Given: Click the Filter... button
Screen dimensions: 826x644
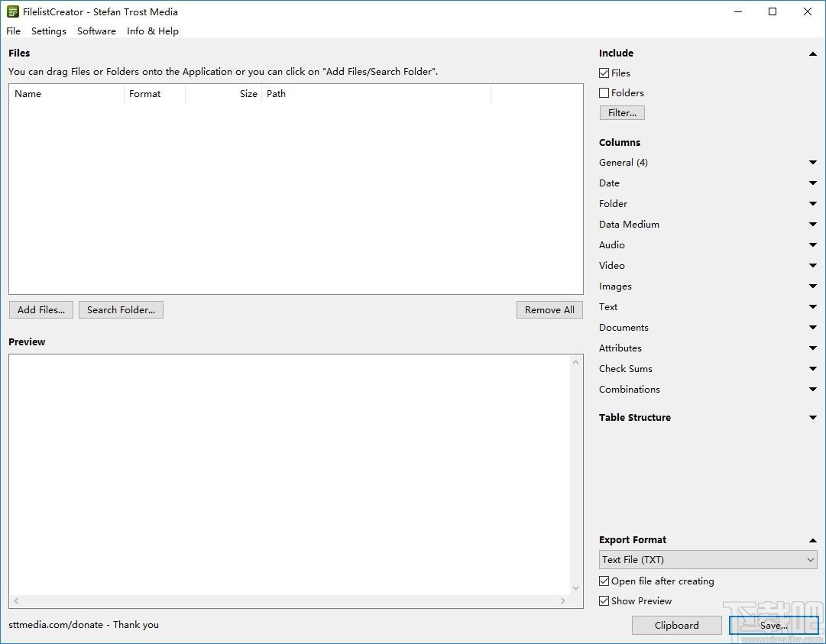Looking at the screenshot, I should click(x=622, y=113).
